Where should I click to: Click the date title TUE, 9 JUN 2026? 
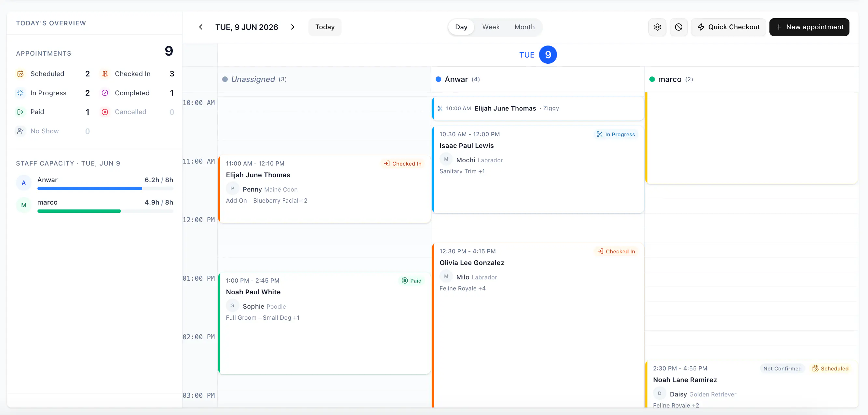point(247,27)
